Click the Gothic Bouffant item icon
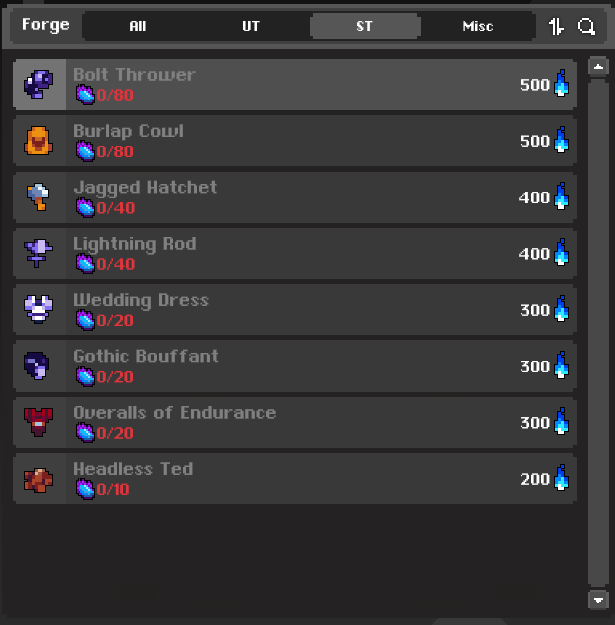This screenshot has width=615, height=625. coord(37,366)
